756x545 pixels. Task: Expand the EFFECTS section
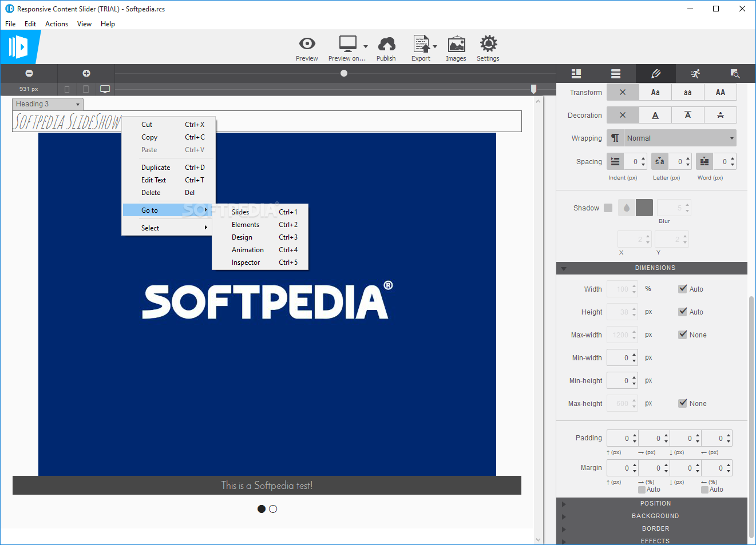tap(652, 540)
